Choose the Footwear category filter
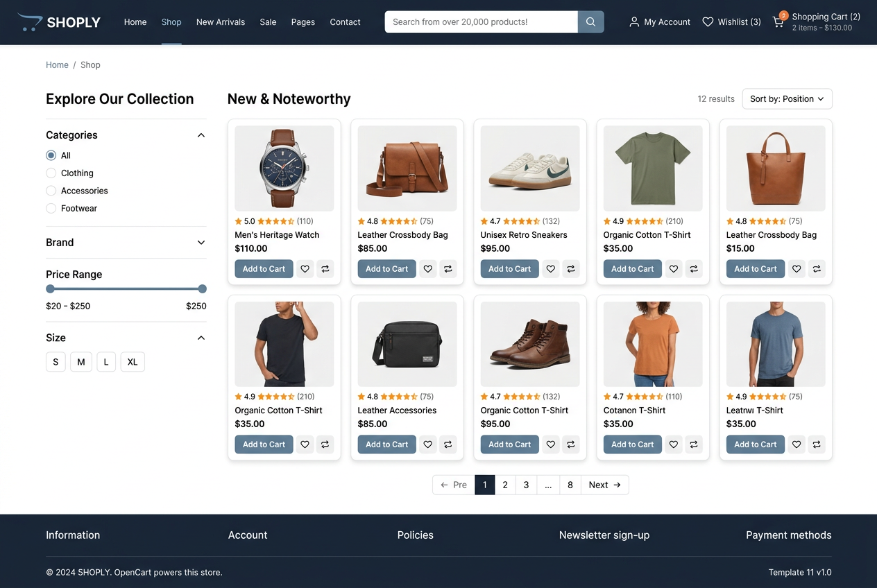The width and height of the screenshot is (877, 588). pyautogui.click(x=51, y=209)
